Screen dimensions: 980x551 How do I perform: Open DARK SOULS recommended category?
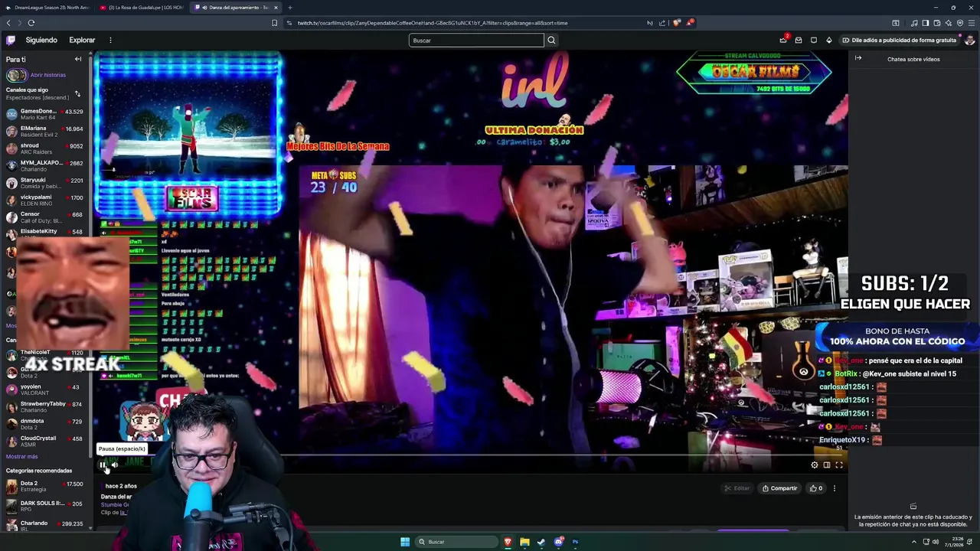click(x=44, y=507)
